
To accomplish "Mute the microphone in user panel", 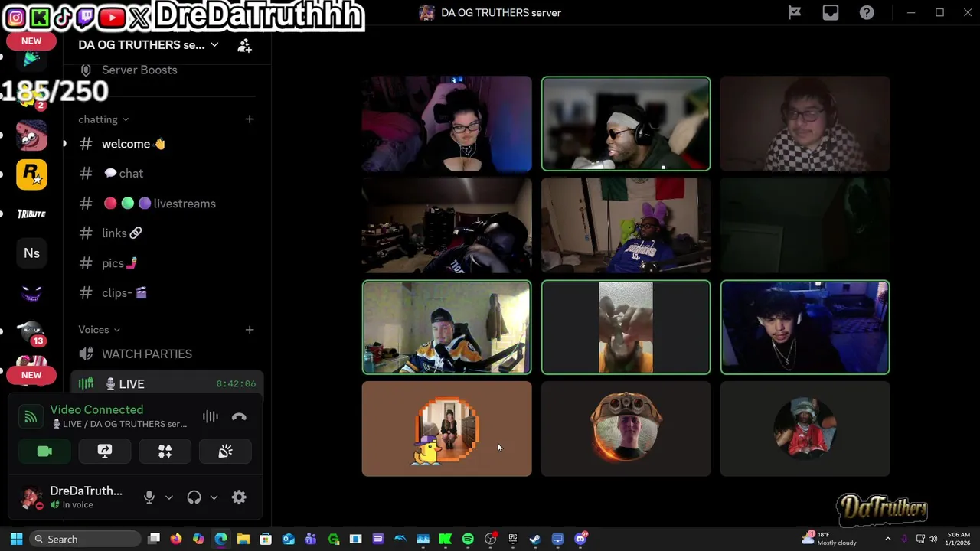I will (149, 497).
